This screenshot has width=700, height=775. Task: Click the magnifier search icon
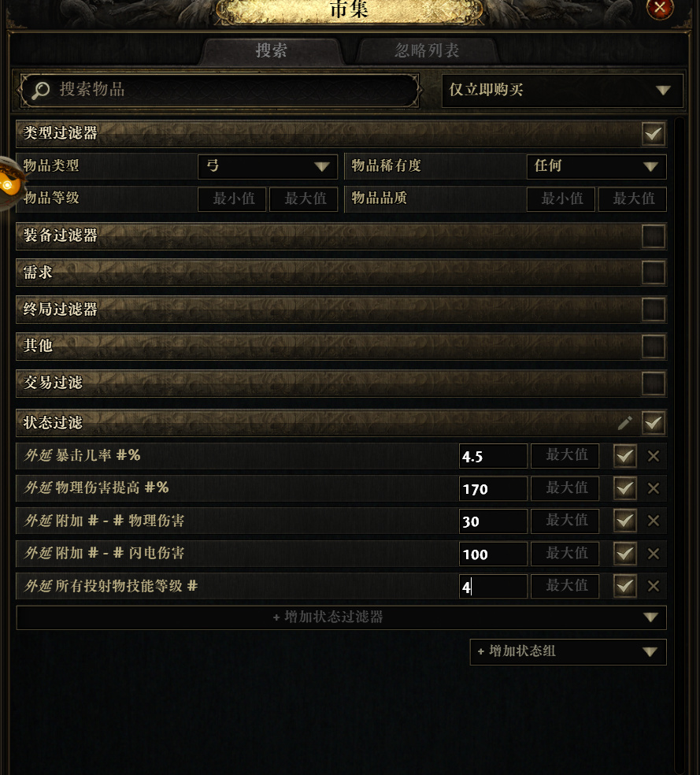point(41,90)
